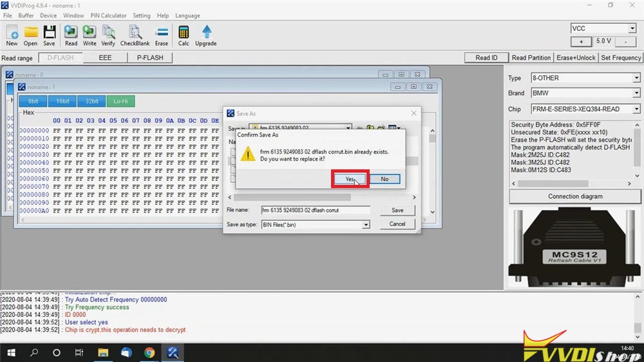Expand the VCC dropdown
This screenshot has width=644, height=362.
click(x=632, y=28)
